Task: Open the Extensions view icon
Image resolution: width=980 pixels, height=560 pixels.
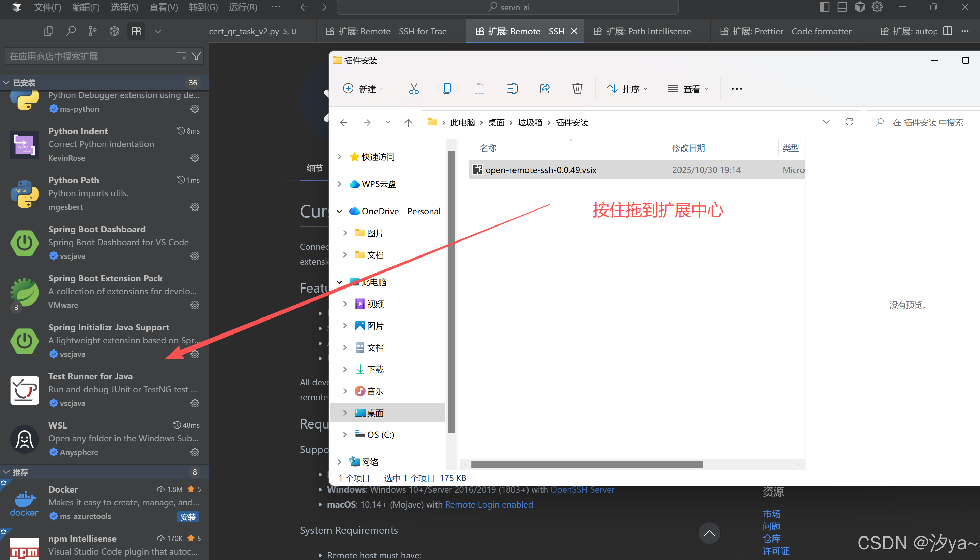Action: [136, 31]
